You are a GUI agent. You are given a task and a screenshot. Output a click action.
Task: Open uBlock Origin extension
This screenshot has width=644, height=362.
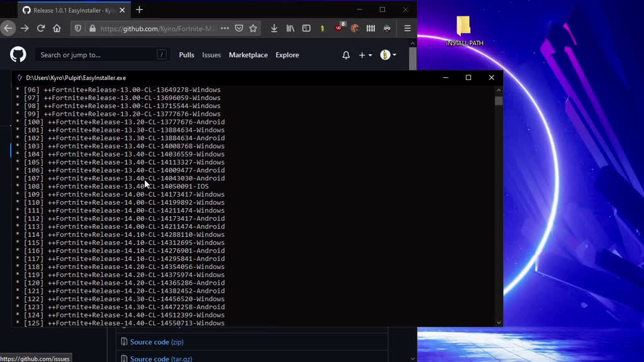click(339, 28)
